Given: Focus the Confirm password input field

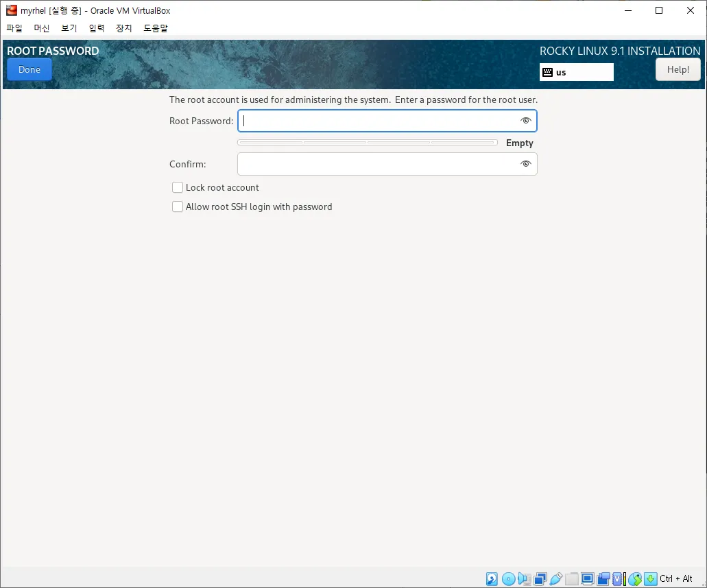Looking at the screenshot, I should pos(387,164).
